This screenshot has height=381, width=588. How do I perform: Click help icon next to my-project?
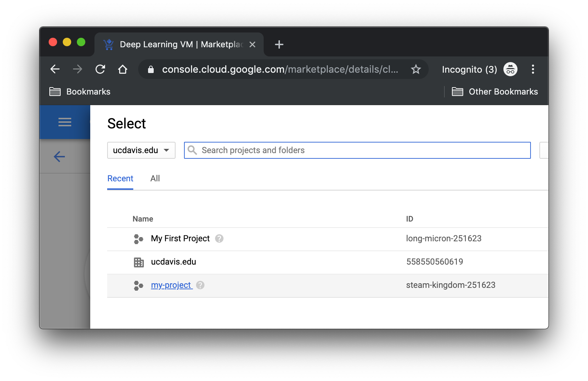point(200,285)
